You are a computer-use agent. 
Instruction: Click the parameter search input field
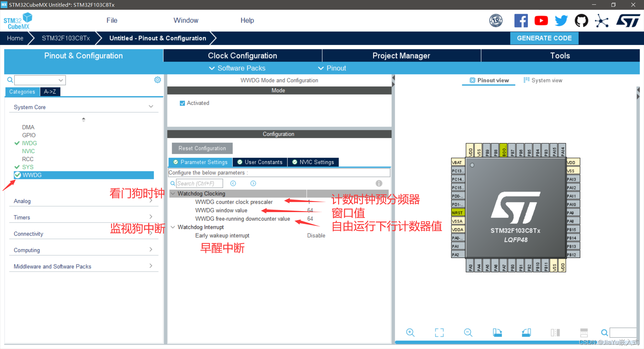[x=200, y=183]
